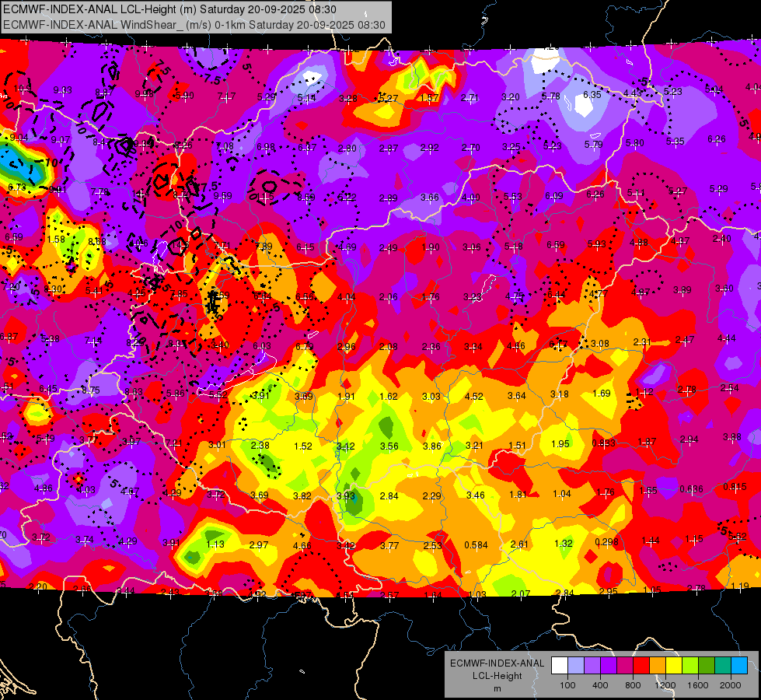
Task: Click the wind shear value '1.58'
Action: pyautogui.click(x=56, y=240)
